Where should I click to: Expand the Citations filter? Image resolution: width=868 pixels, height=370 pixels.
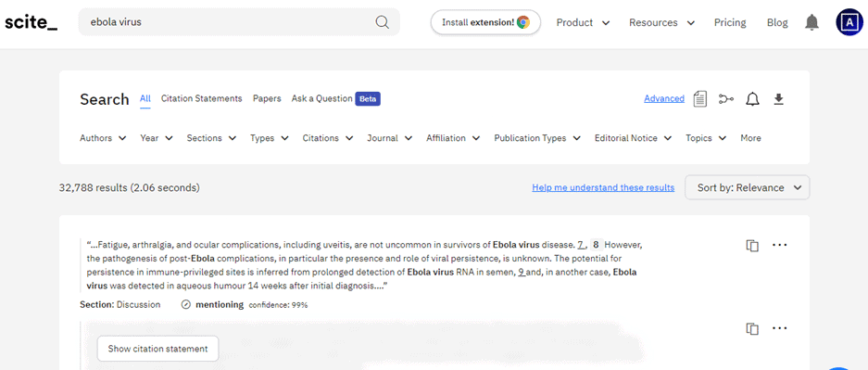(328, 138)
